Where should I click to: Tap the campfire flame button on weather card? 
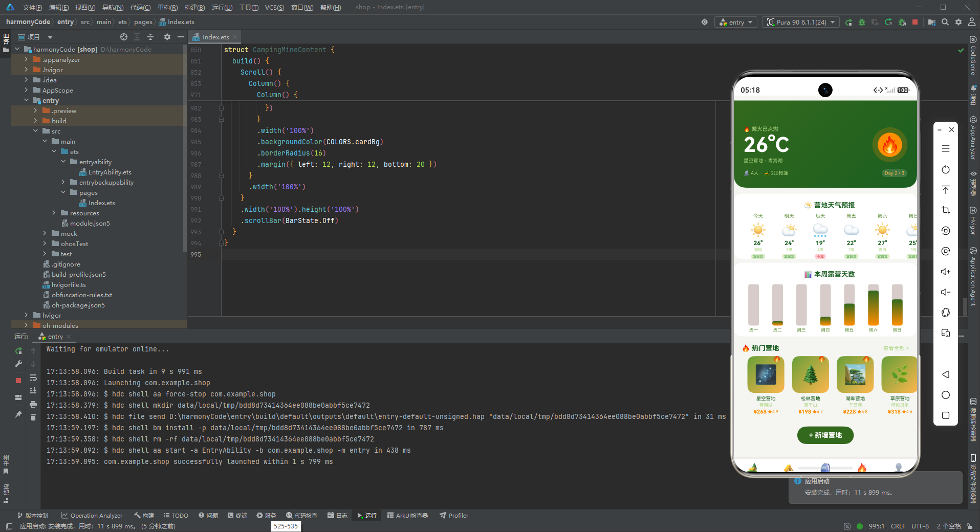889,145
